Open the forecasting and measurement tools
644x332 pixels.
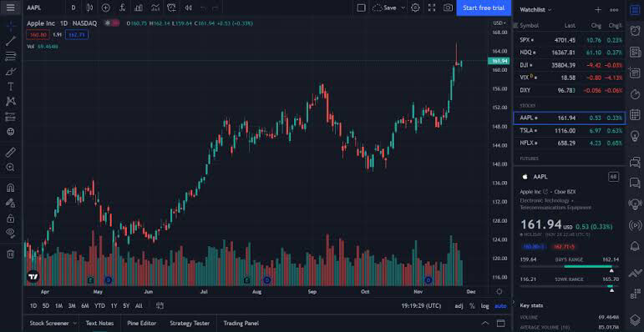point(11,117)
